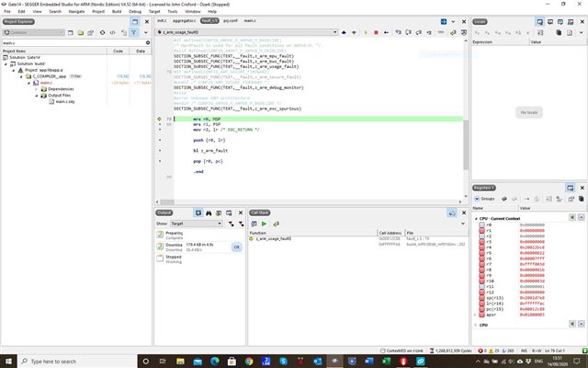Select the sp(r13) register row
Viewport: 588px width, 368px height.
[529, 298]
